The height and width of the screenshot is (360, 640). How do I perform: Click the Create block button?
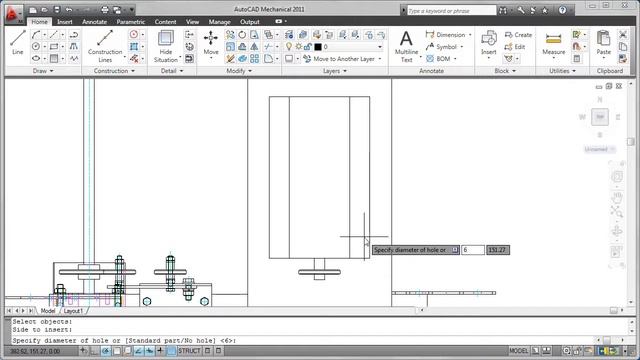tap(518, 35)
